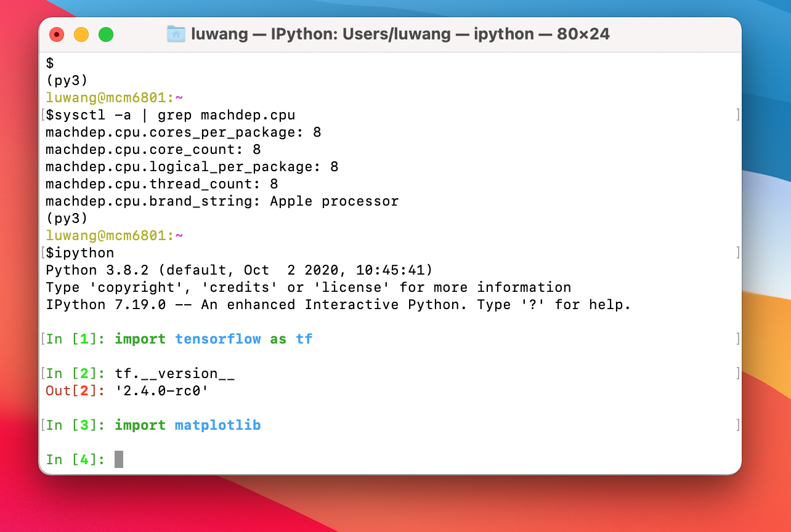The width and height of the screenshot is (791, 532).
Task: Click the matplotlib text in In [3]
Action: point(217,425)
